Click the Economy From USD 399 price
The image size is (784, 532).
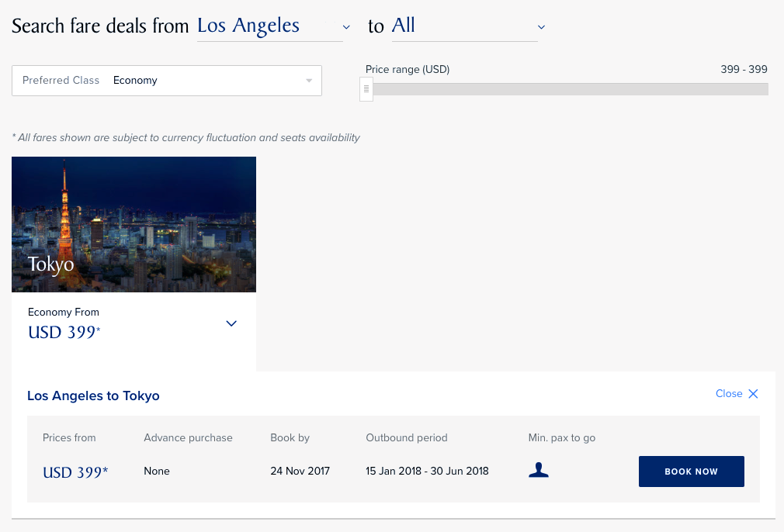(x=64, y=333)
